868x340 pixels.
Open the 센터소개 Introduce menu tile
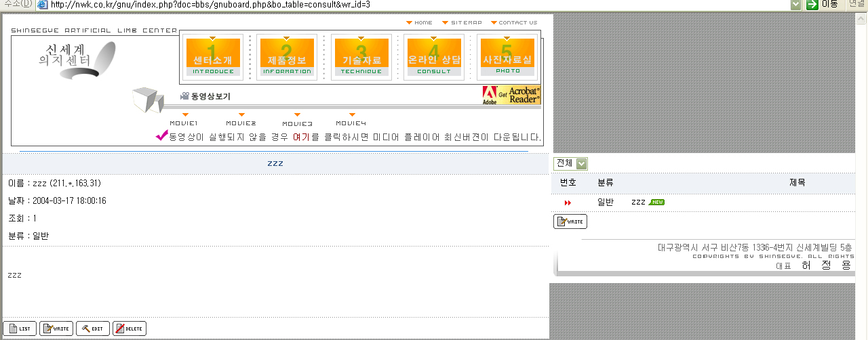click(214, 57)
